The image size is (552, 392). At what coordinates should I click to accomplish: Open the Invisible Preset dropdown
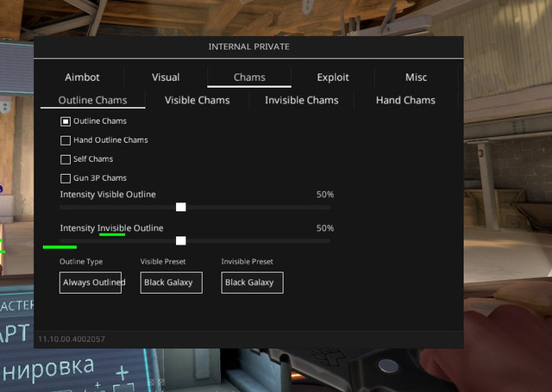[252, 283]
